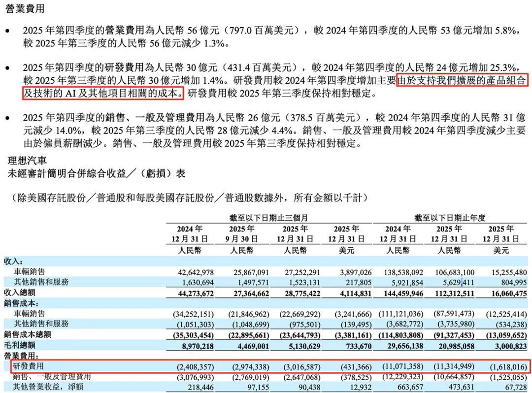Click the 2025年 9月30日 column header
Screen dimensions: 532x393
[x=241, y=234]
